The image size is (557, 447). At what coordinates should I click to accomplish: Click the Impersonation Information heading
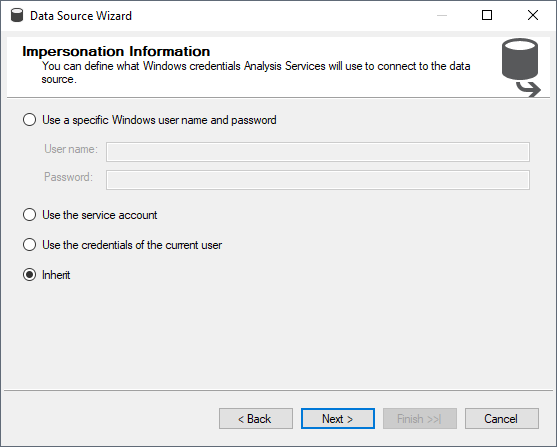pos(116,52)
